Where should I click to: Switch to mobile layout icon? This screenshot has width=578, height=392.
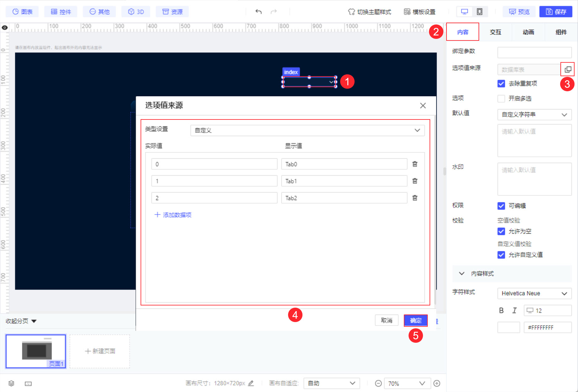479,12
